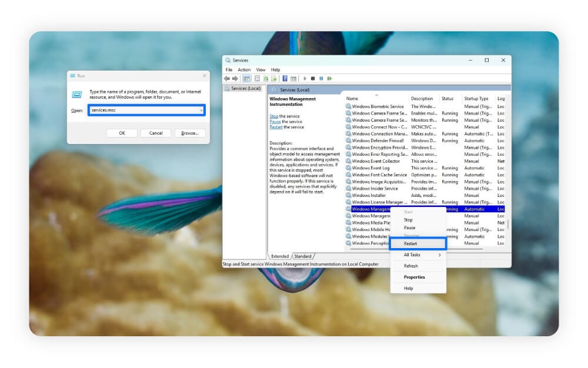This screenshot has width=588, height=368.
Task: Choose Stop in the context menu
Action: (418, 220)
